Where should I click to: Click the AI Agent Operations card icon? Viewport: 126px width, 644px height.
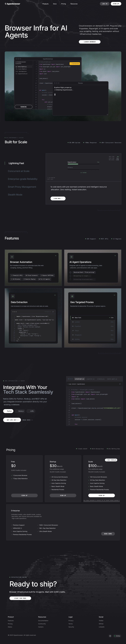[71, 257]
